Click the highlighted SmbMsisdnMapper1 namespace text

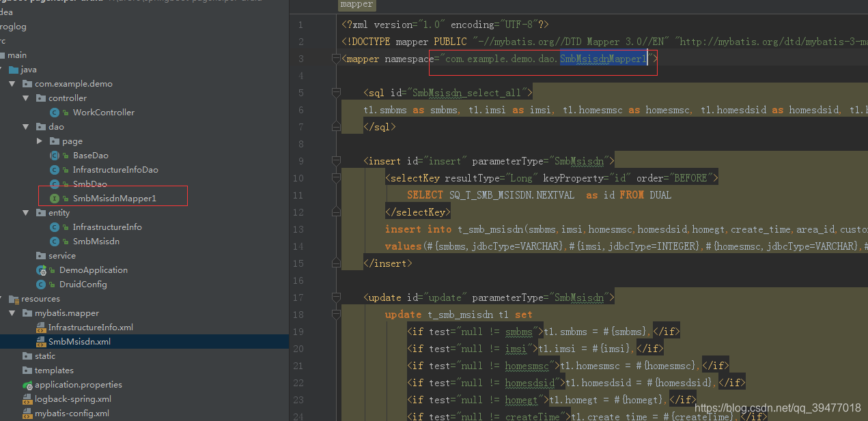pos(603,59)
